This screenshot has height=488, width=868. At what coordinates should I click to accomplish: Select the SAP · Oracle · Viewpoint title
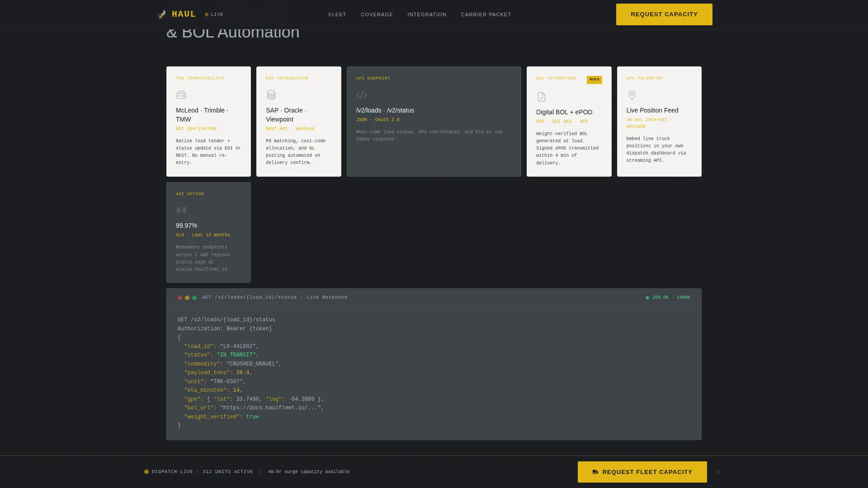pos(286,115)
